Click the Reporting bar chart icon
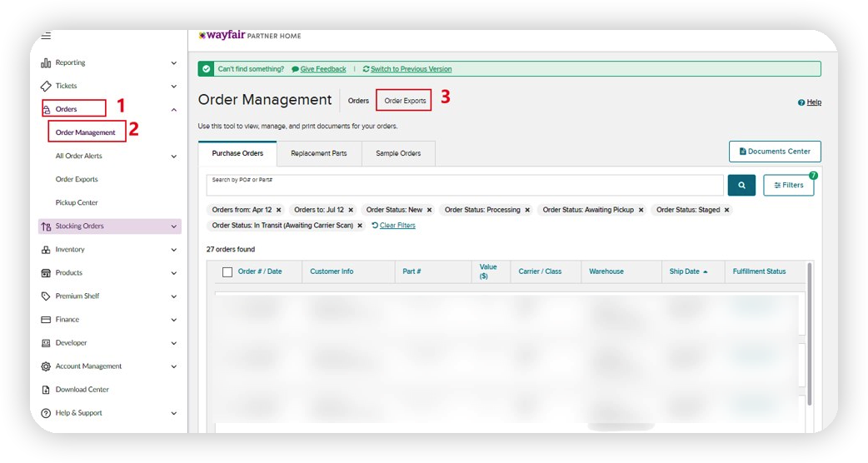This screenshot has width=868, height=463. 46,63
